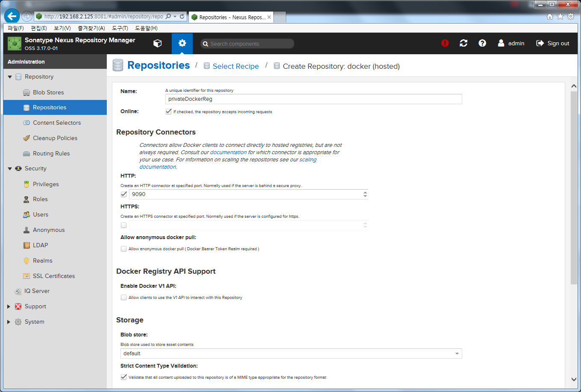Click the Sign out icon
This screenshot has height=392, width=581.
click(540, 43)
